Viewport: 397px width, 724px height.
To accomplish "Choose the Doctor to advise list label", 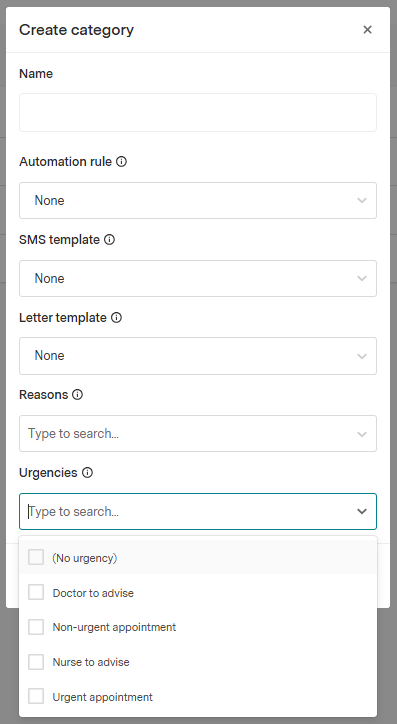I will coord(93,593).
